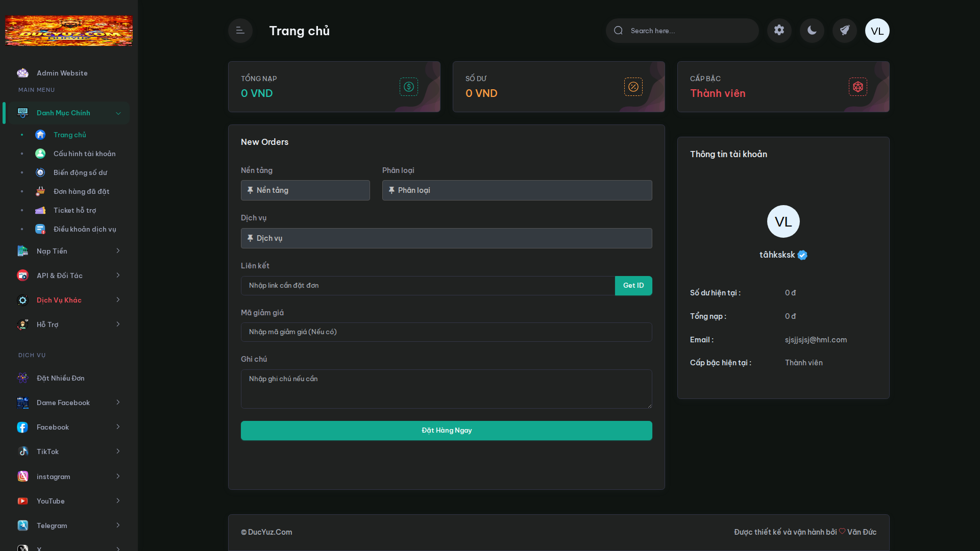Expand the API & Đối Tác submenu
This screenshot has width=980, height=551.
(x=69, y=275)
